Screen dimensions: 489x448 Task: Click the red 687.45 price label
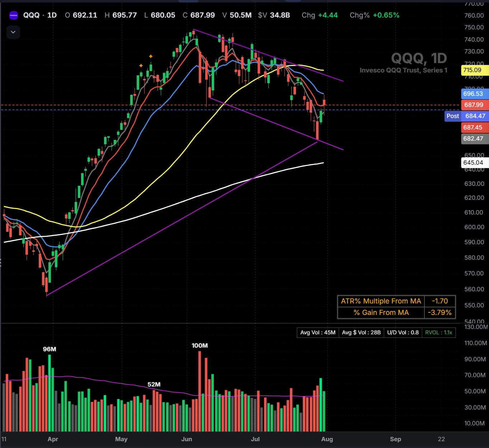click(475, 127)
